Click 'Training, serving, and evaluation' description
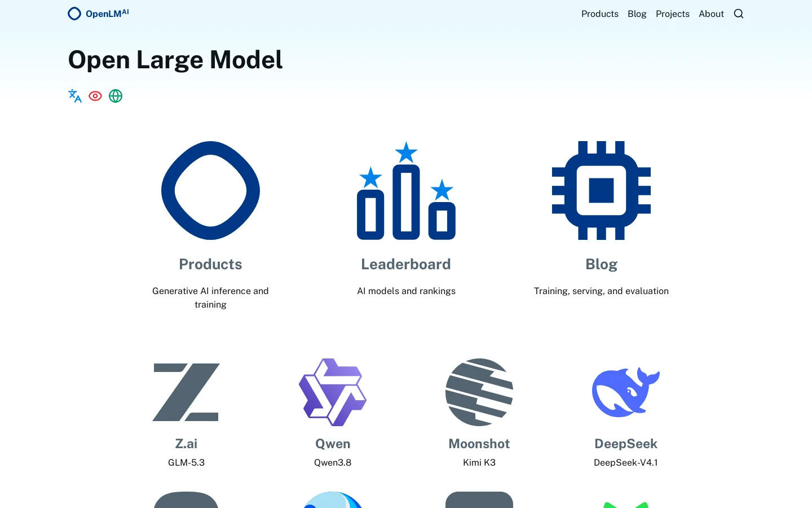Viewport: 812px width, 508px height. click(601, 291)
